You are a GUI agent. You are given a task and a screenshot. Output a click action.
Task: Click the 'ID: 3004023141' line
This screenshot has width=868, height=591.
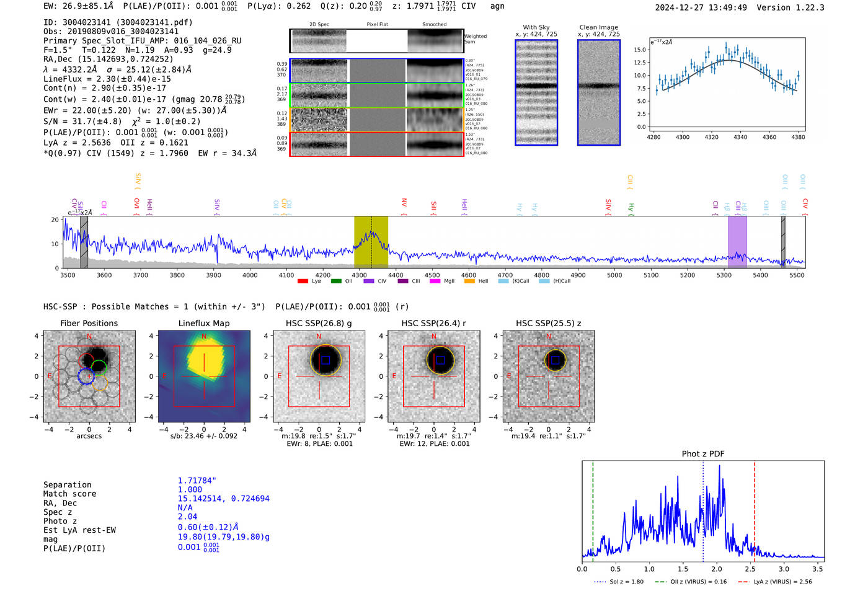click(118, 22)
